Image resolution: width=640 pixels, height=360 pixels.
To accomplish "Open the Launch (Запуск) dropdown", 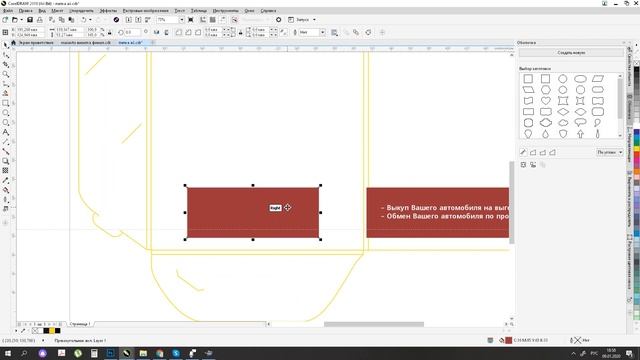I will pyautogui.click(x=314, y=20).
